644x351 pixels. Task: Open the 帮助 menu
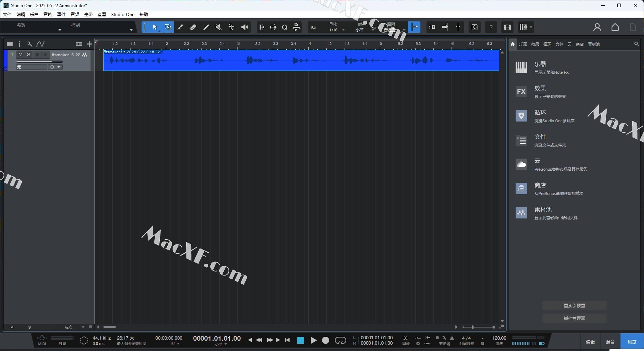[x=144, y=15]
